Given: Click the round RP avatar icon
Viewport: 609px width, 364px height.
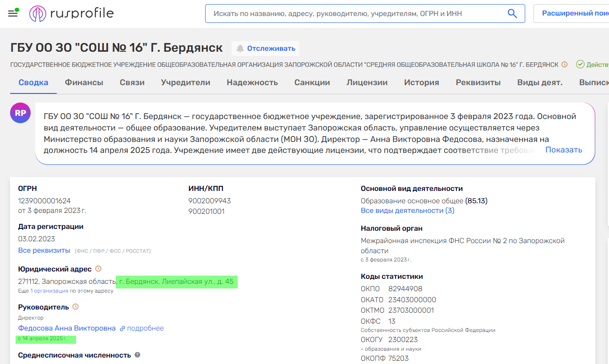Looking at the screenshot, I should (x=20, y=113).
